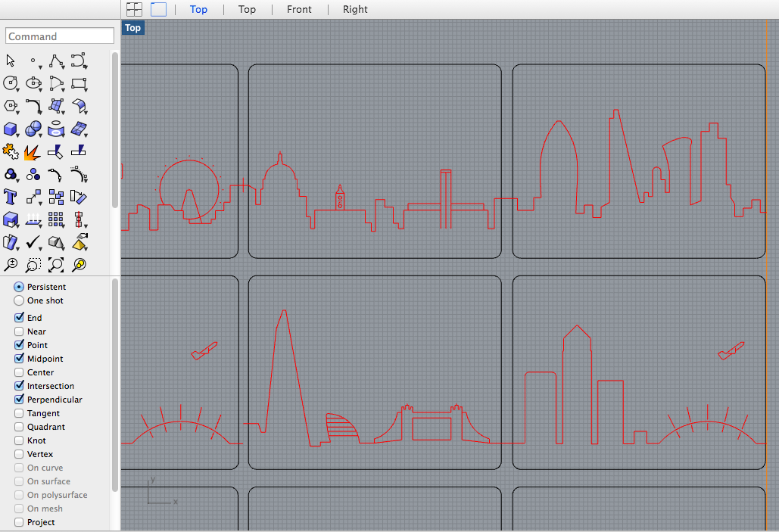
Task: Select the Copy objects tool
Action: (56, 198)
